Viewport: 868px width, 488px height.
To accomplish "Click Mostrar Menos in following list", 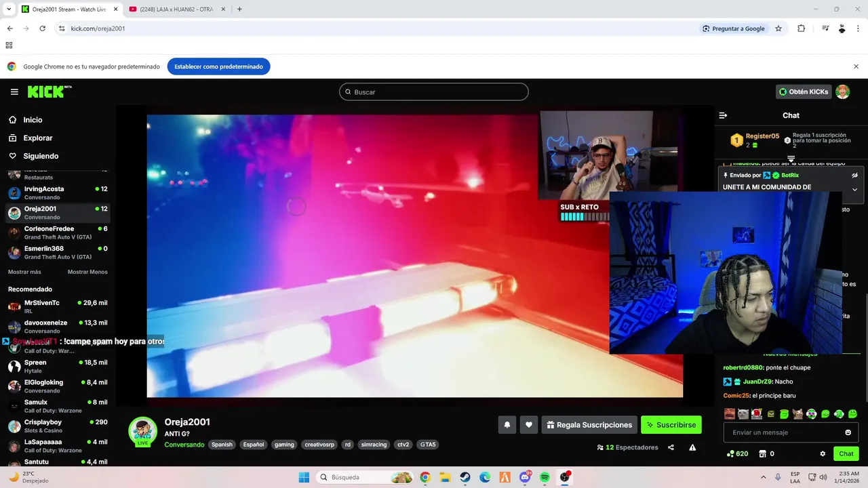I will tap(87, 272).
